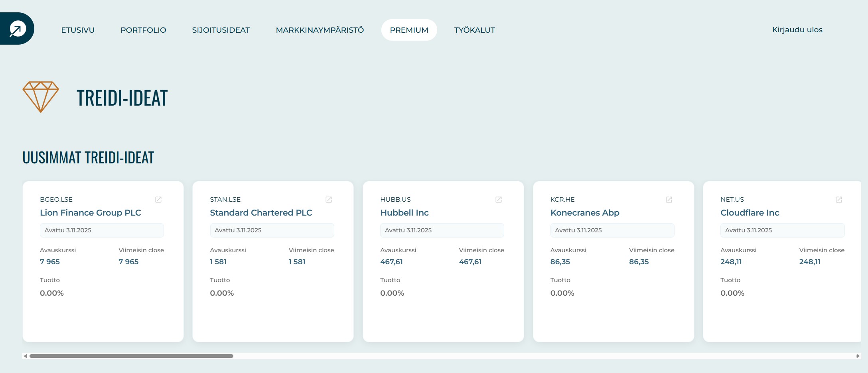Open external link icon on Hubbell Inc card

[x=499, y=200]
